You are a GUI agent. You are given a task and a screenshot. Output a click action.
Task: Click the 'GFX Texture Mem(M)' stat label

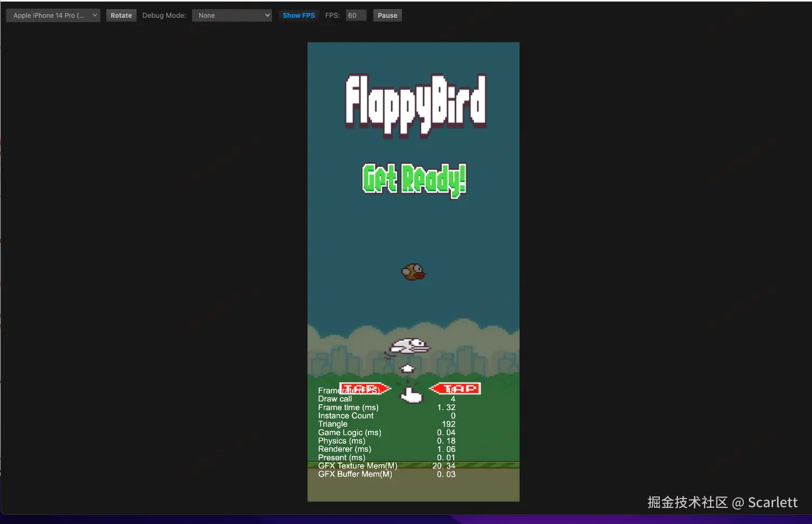point(358,466)
